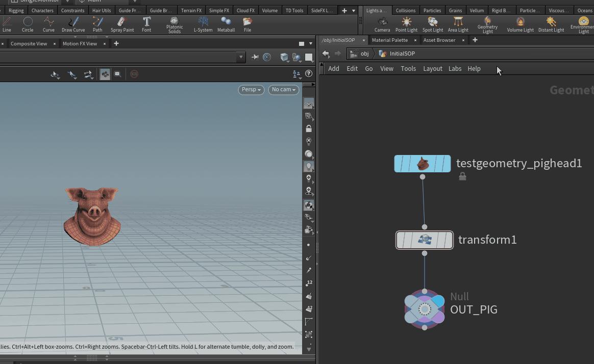The height and width of the screenshot is (364, 594).
Task: Click the back arrow in network path bar
Action: pos(326,54)
